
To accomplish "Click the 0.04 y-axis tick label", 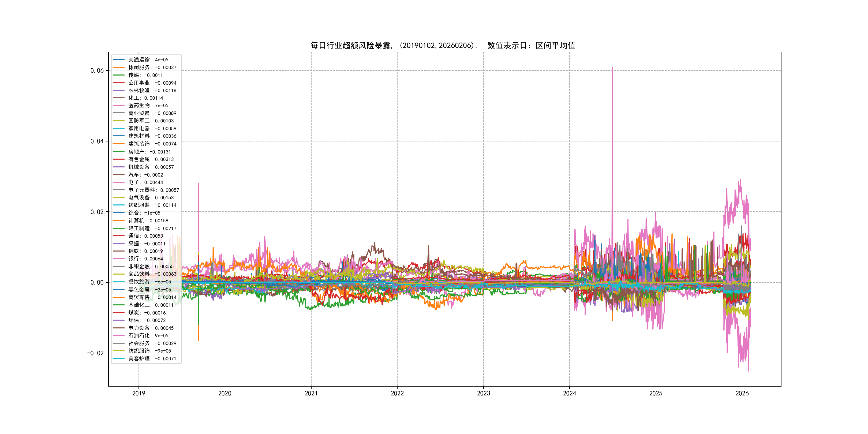I will [x=97, y=141].
